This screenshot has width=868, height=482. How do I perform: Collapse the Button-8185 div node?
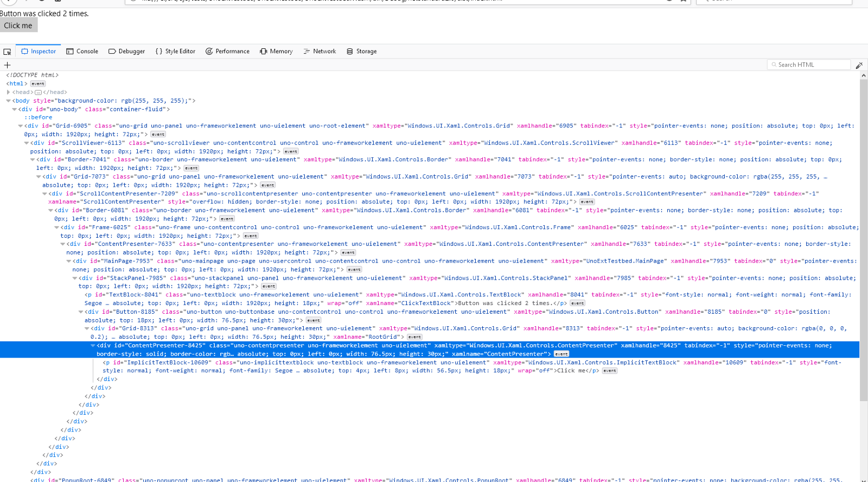(81, 312)
